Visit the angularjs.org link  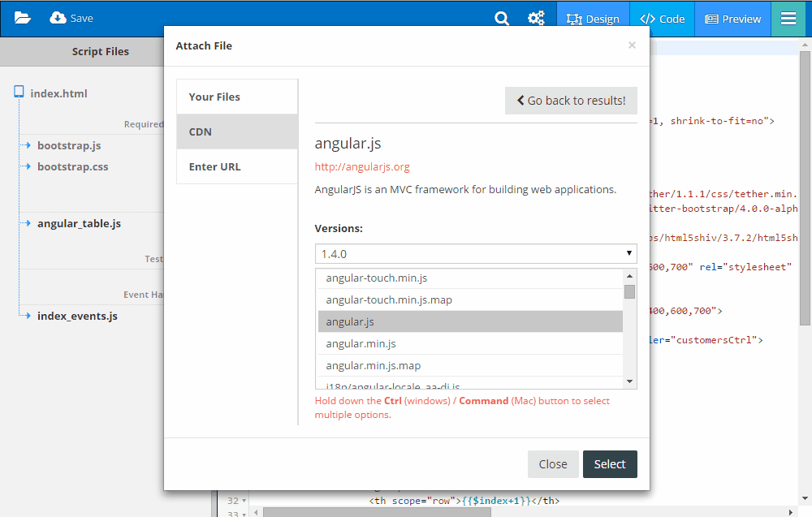click(x=362, y=166)
